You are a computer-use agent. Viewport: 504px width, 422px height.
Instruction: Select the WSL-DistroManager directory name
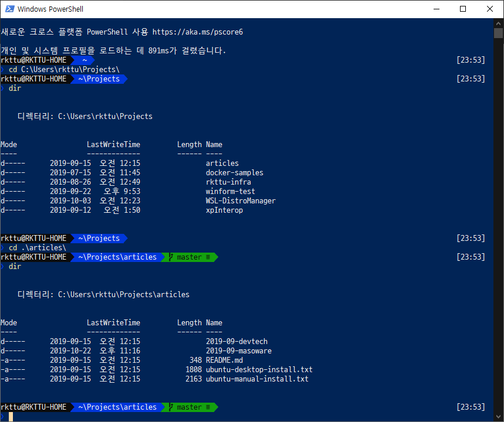click(240, 200)
